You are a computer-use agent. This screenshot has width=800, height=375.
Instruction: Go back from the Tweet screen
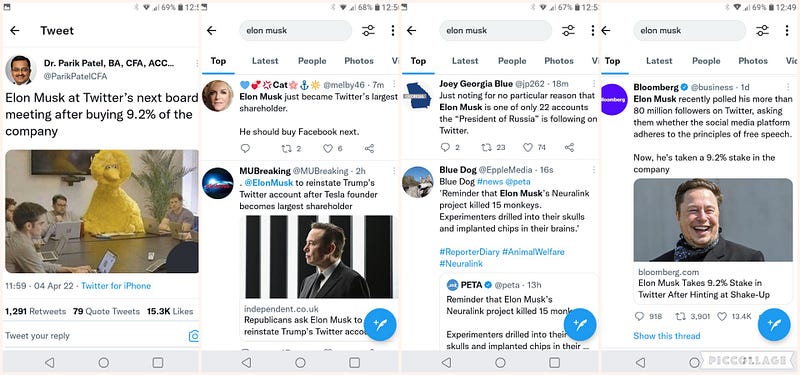pos(15,31)
